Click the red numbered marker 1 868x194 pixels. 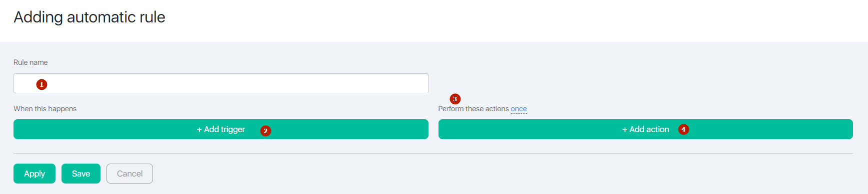coord(41,85)
